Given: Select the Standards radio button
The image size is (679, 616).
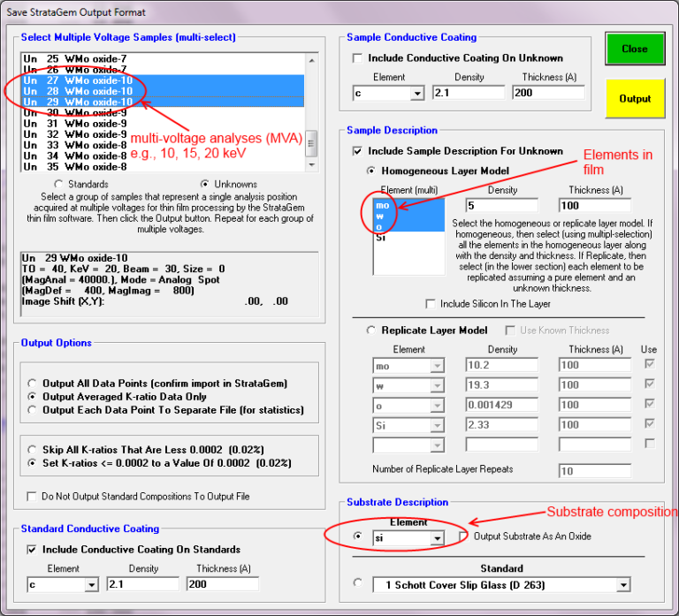Looking at the screenshot, I should pos(58,184).
